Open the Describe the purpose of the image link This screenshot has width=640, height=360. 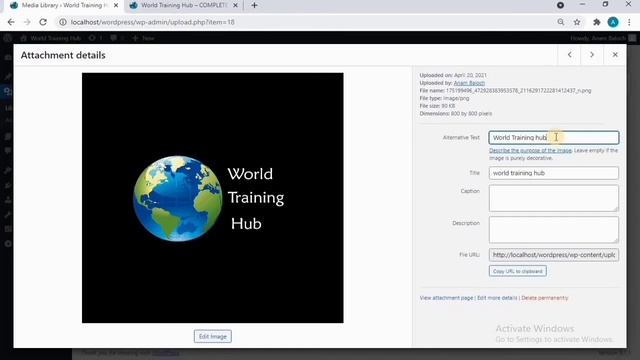point(531,151)
